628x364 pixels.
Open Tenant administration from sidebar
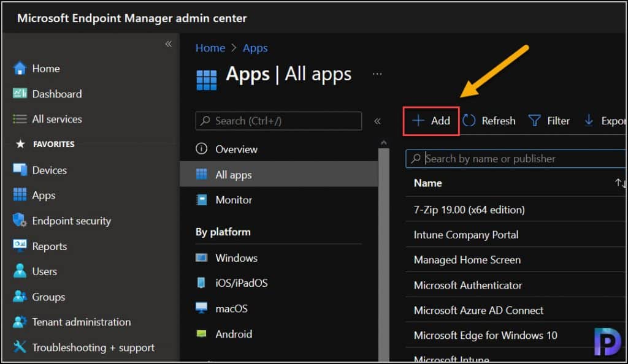[x=82, y=322]
